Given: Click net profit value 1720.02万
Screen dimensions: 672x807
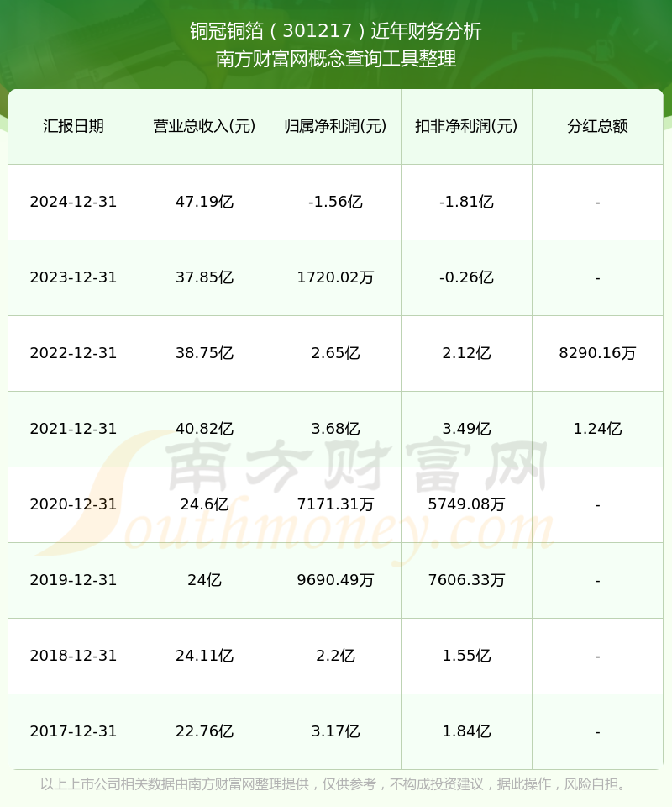Looking at the screenshot, I should pyautogui.click(x=336, y=277).
